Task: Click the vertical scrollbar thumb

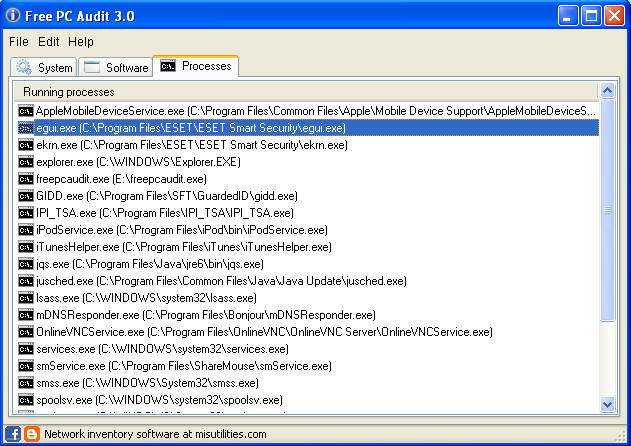Action: click(607, 210)
